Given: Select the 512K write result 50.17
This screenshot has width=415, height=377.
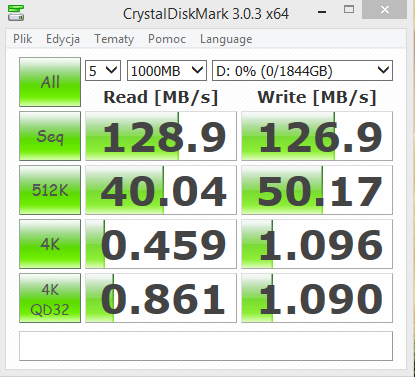Looking at the screenshot, I should tap(317, 190).
